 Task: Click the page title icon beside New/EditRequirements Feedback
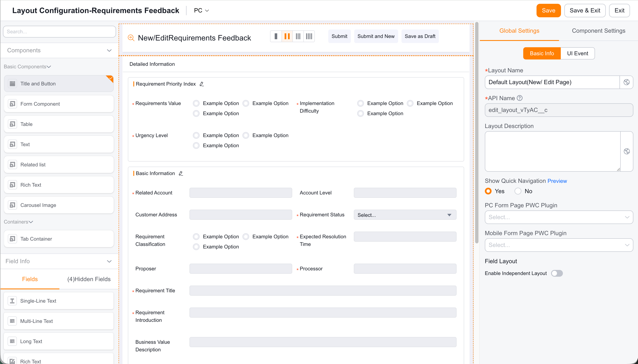click(x=131, y=38)
